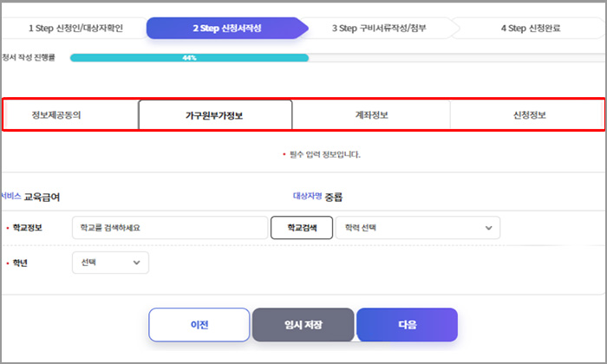The width and height of the screenshot is (607, 364).
Task: Click the 대상자명 label
Action: 307,196
